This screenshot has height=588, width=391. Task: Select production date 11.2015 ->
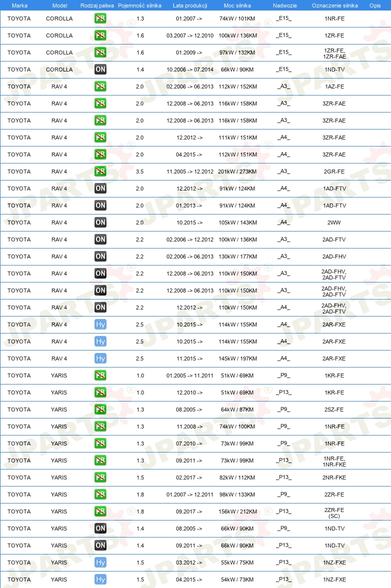189,358
